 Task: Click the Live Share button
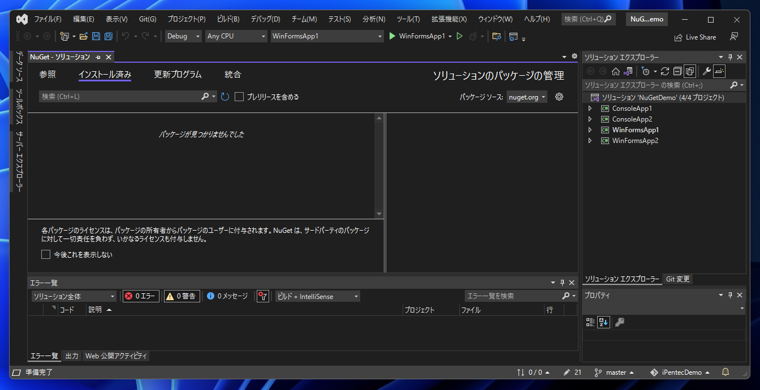pos(695,37)
